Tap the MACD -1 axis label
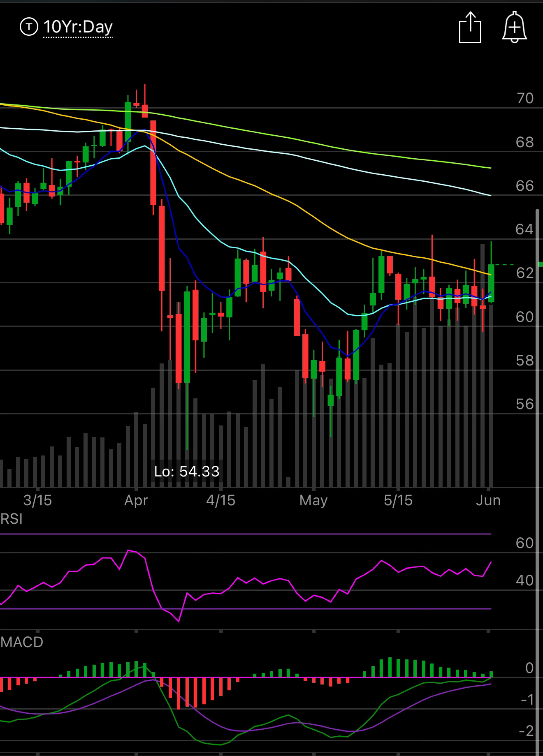543x756 pixels. tap(527, 699)
